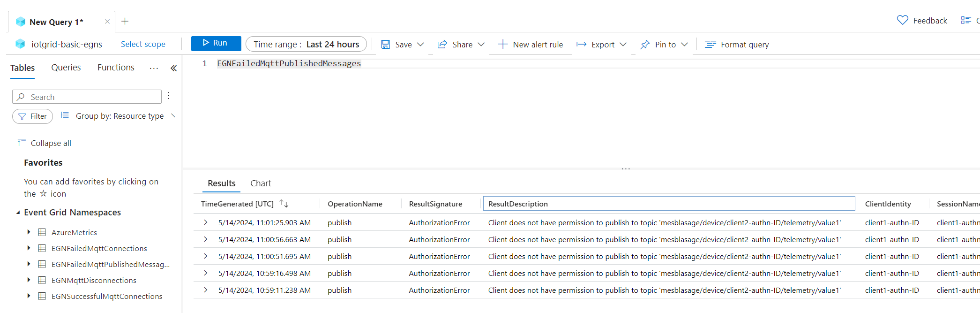Switch to the Queries tab
The width and height of the screenshot is (980, 313).
[x=66, y=68]
